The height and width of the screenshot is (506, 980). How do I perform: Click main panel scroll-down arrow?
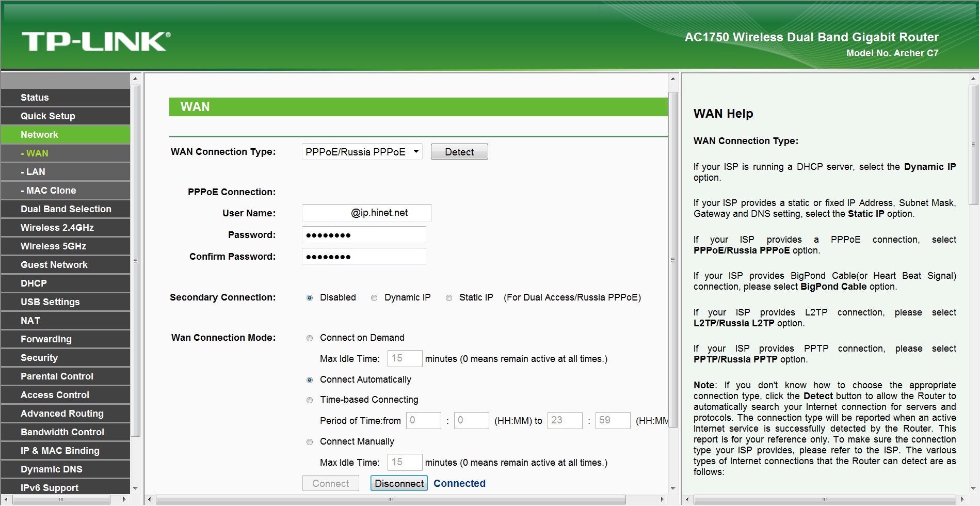(x=673, y=488)
